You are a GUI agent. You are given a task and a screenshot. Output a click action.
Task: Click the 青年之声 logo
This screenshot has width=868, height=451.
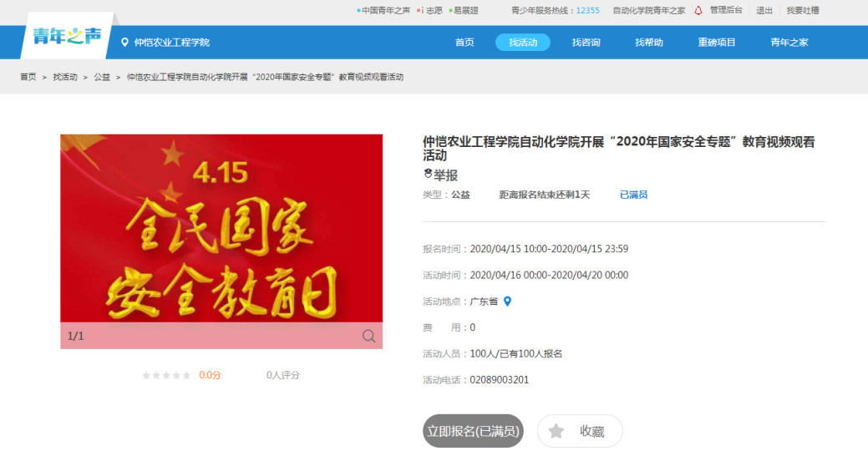[x=67, y=36]
